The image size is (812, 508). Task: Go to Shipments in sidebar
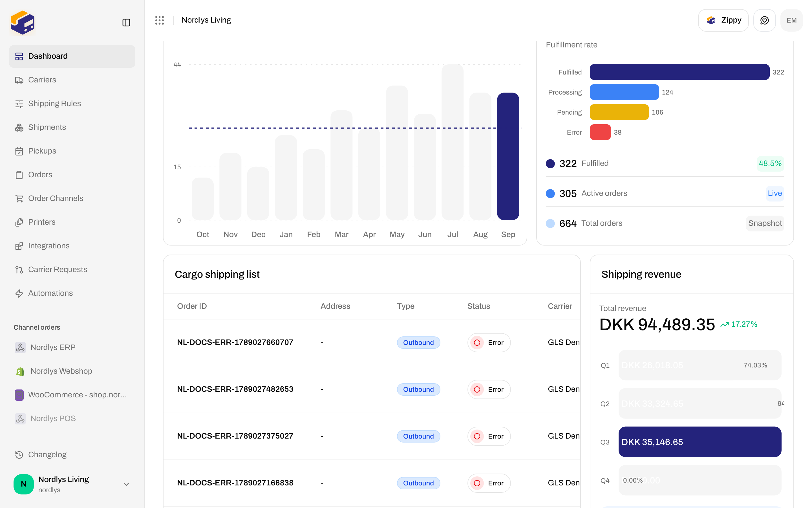coord(72,127)
